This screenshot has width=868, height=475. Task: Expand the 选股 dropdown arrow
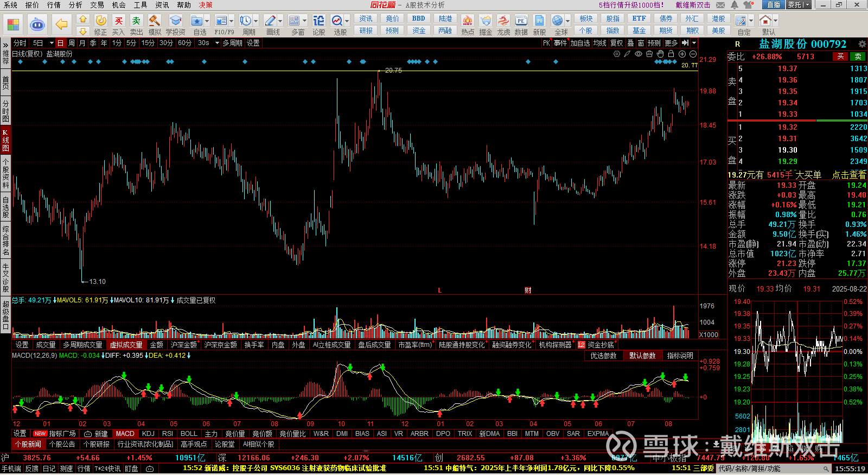point(347,21)
